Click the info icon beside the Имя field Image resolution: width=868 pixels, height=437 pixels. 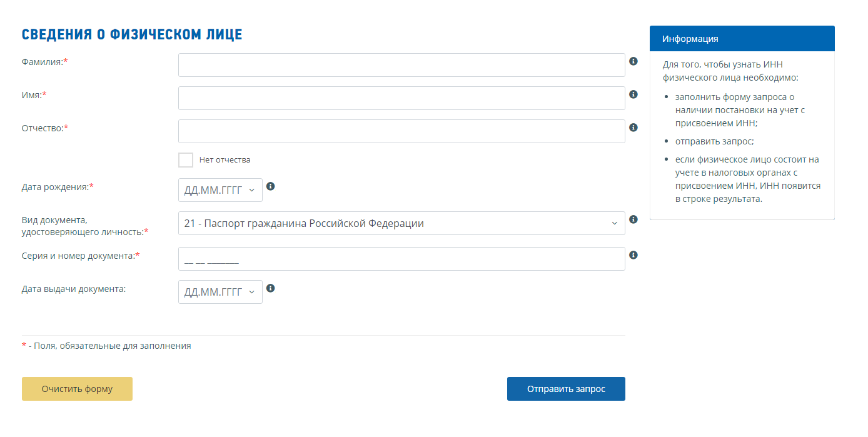[633, 94]
